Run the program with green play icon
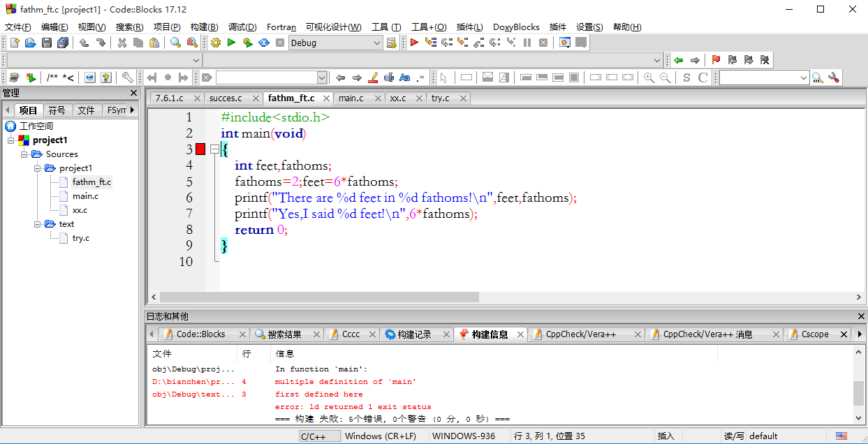Image resolution: width=868 pixels, height=444 pixels. (231, 43)
